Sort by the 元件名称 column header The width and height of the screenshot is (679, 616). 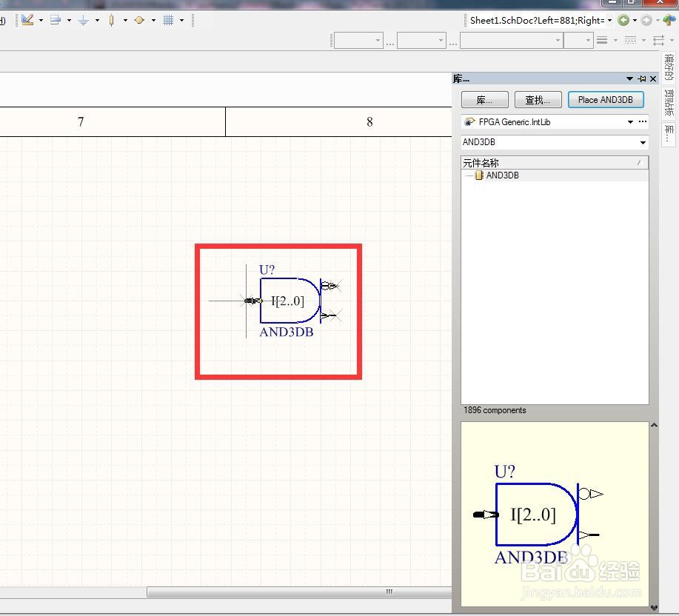tap(555, 163)
